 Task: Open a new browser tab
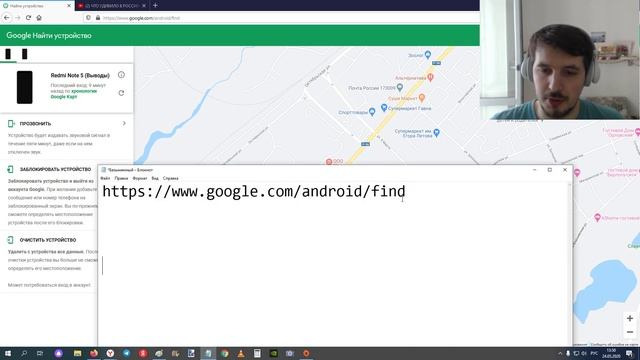coord(155,6)
